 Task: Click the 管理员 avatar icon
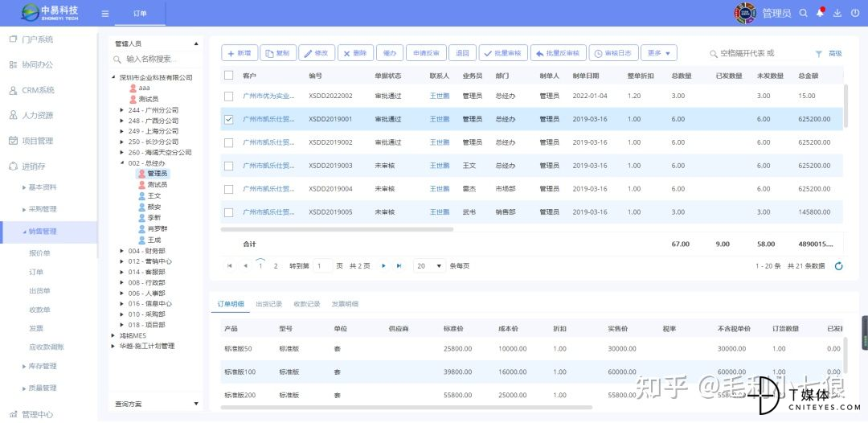[745, 14]
